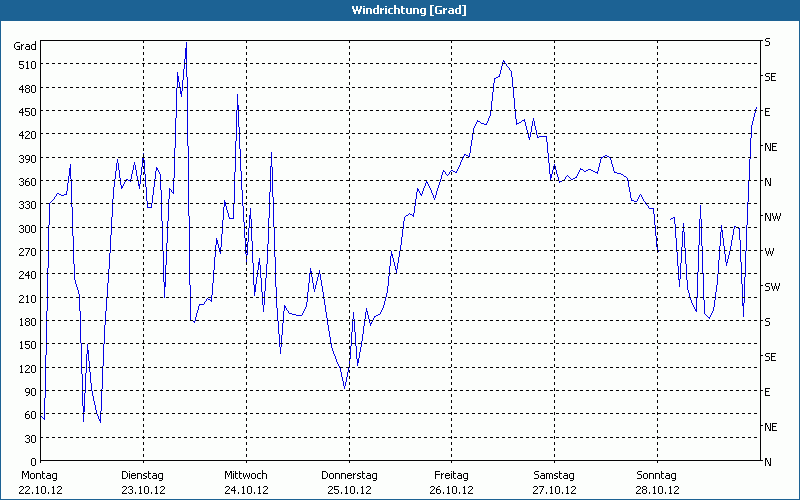Click the 'Montag' day label

tap(39, 476)
